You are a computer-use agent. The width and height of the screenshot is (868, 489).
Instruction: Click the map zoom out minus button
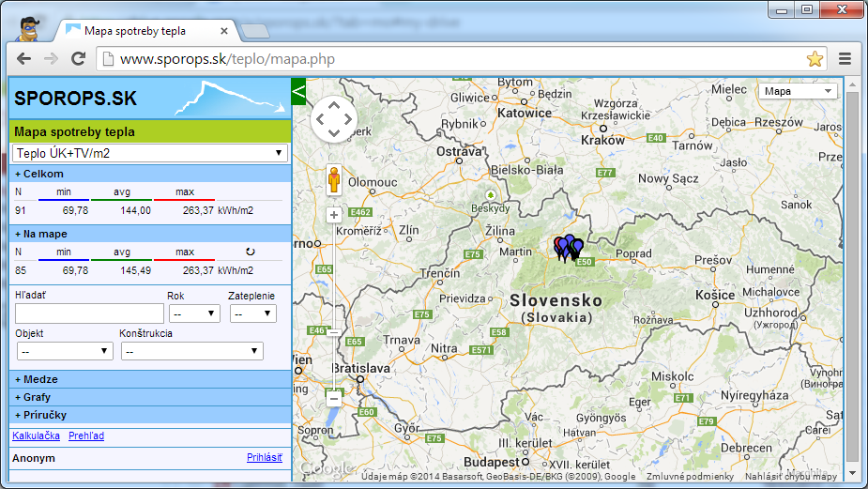pyautogui.click(x=333, y=398)
